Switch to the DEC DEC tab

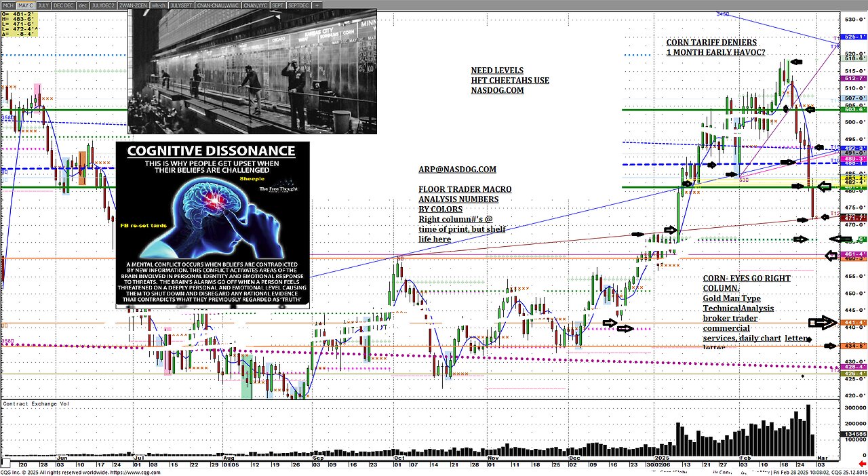click(64, 5)
